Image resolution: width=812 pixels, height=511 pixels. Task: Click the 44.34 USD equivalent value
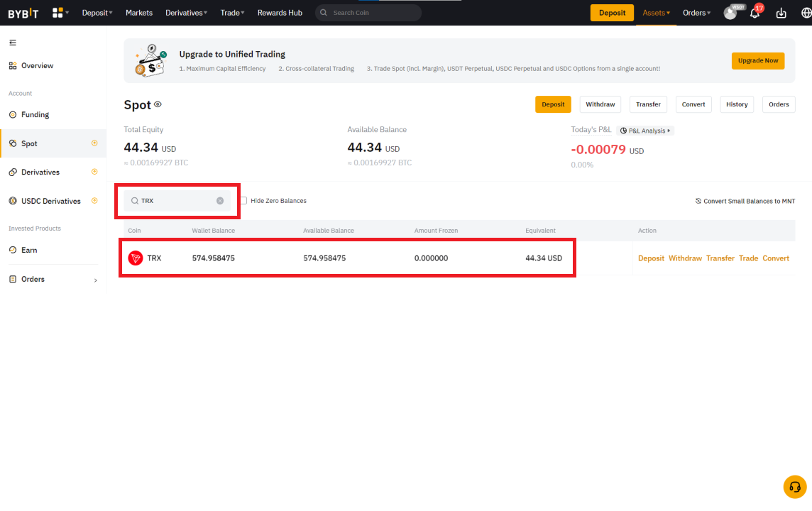point(544,258)
